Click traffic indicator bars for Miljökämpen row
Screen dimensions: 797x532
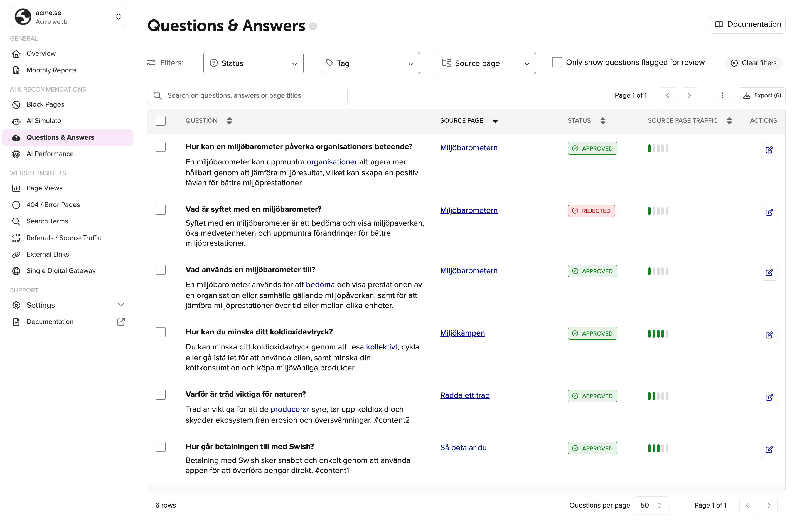658,334
